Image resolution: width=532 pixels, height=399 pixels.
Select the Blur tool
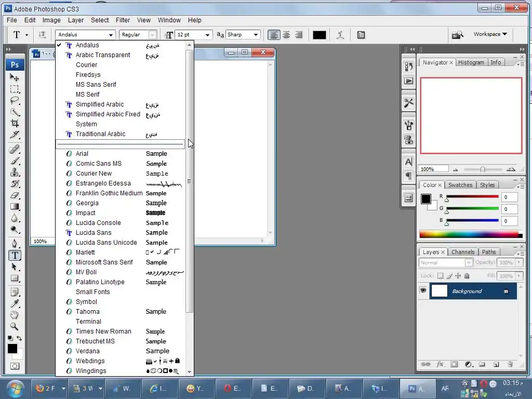tap(14, 218)
